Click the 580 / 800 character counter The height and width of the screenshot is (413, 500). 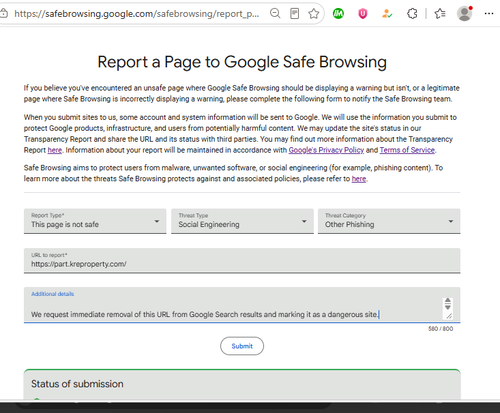[440, 329]
